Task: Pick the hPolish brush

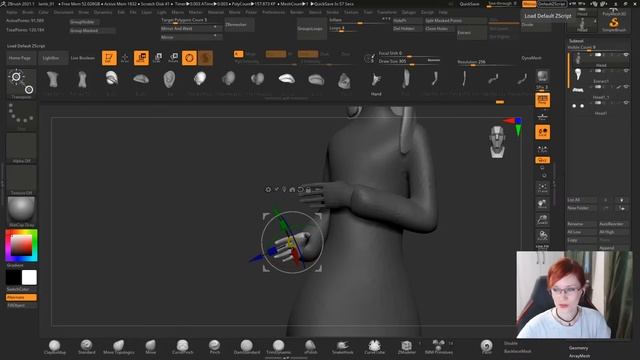Action: [x=310, y=347]
